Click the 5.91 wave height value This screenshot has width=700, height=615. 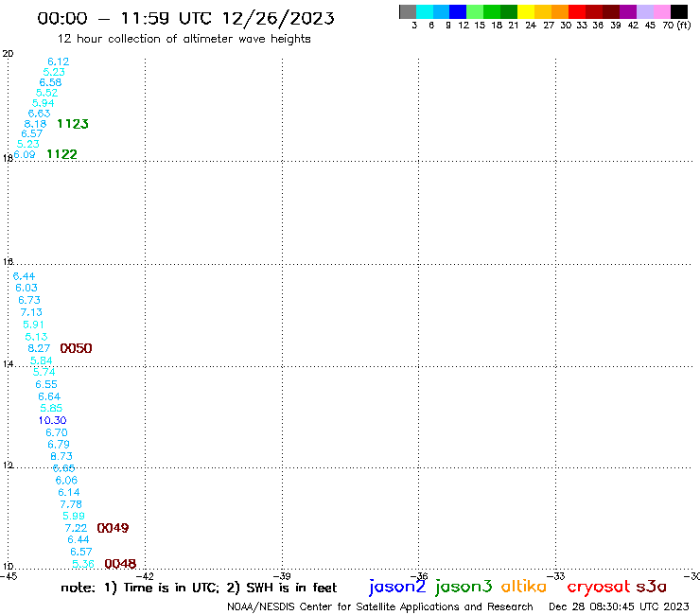click(x=33, y=325)
